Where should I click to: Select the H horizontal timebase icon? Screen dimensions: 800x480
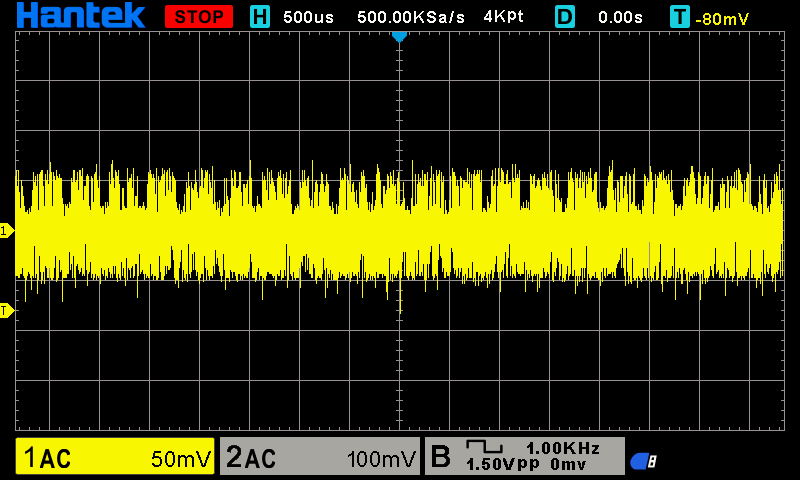point(260,17)
